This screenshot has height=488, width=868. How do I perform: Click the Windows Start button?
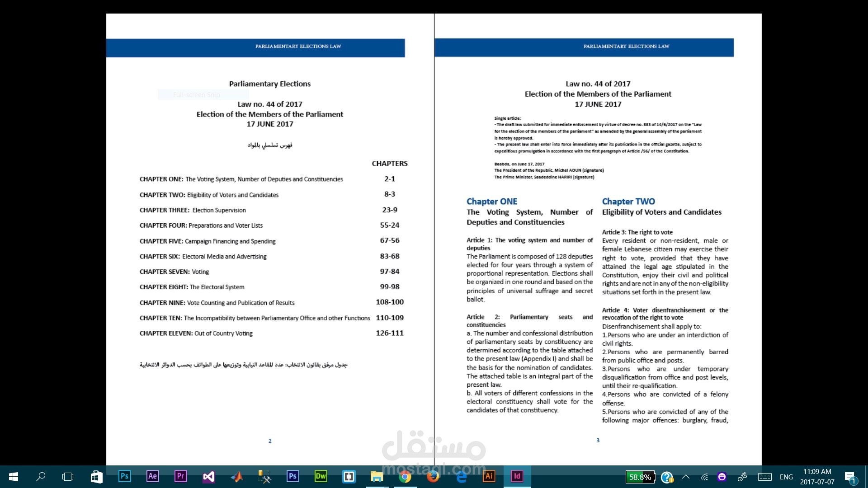tap(13, 476)
